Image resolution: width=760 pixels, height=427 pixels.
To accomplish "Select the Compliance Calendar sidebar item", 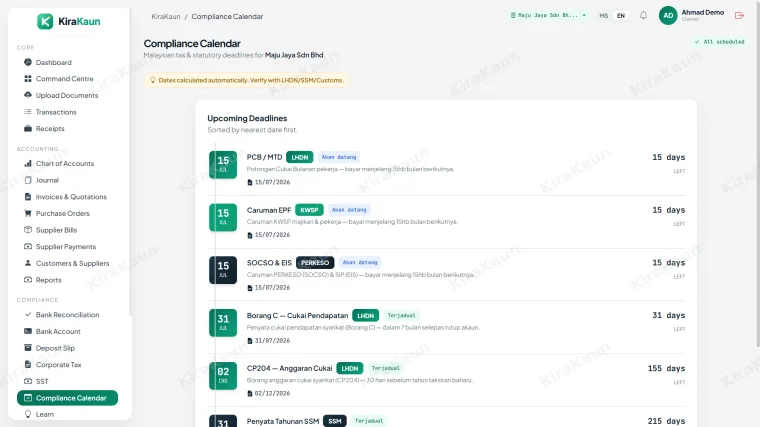I will (x=67, y=398).
